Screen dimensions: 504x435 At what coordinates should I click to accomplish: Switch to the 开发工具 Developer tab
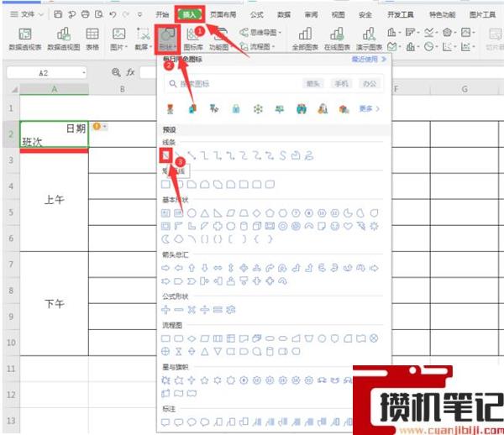pos(400,14)
